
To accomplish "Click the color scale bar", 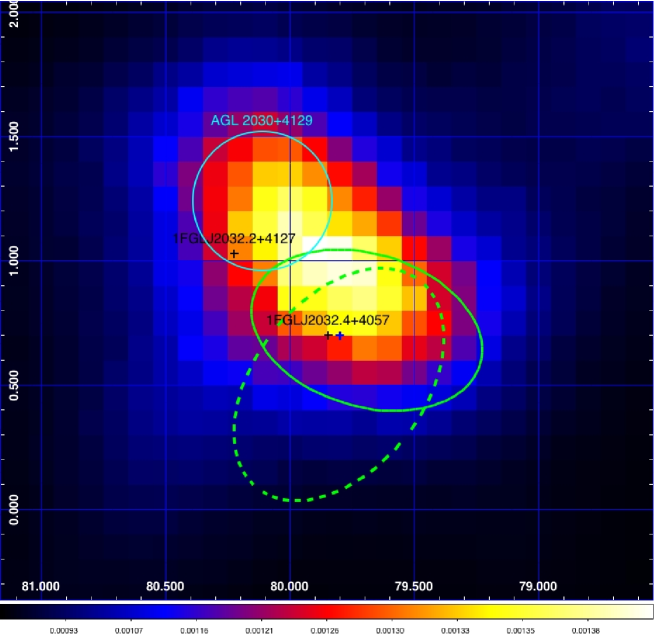I will tap(327, 612).
